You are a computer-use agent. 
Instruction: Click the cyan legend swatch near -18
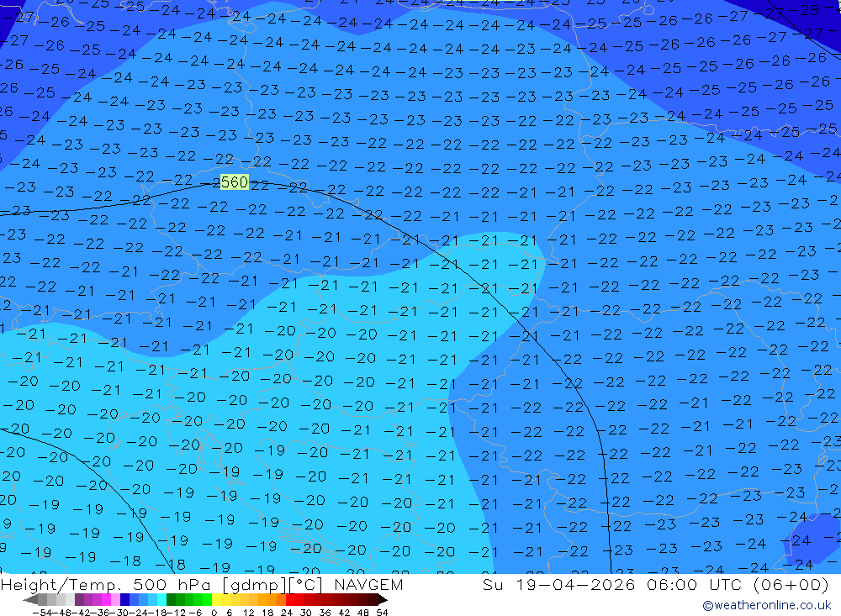[161, 600]
